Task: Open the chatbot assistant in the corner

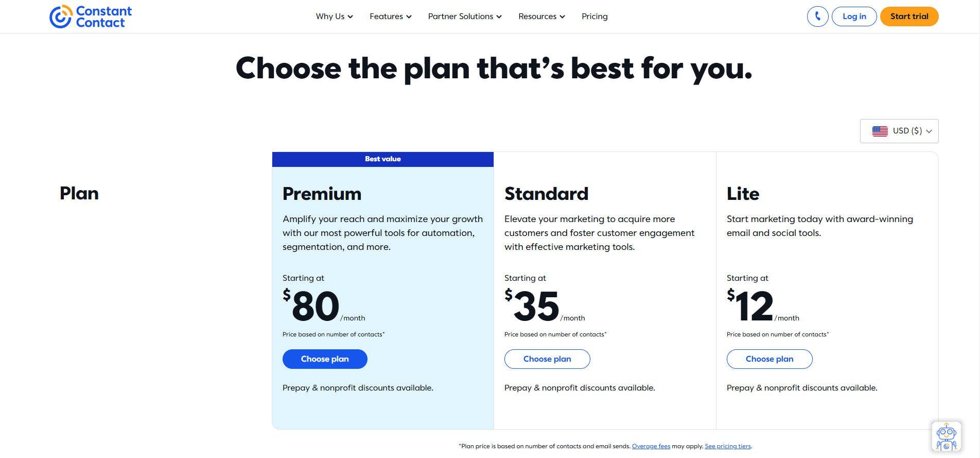Action: [x=946, y=436]
